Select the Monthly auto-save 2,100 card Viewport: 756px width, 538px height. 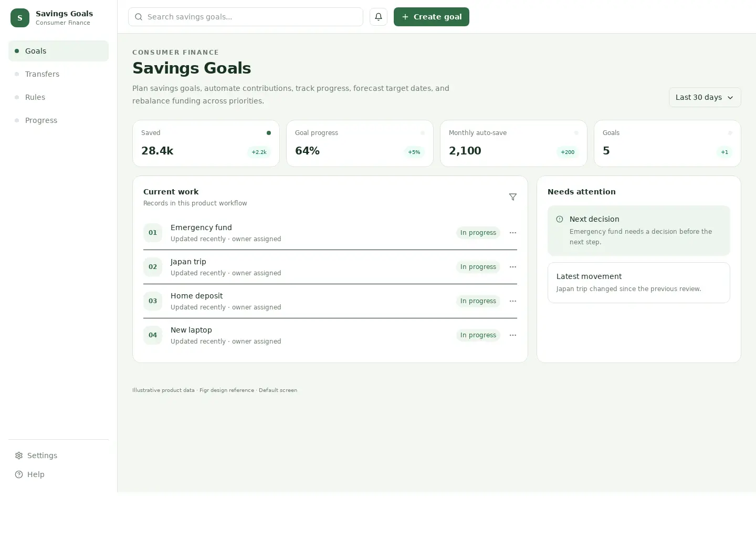click(513, 143)
